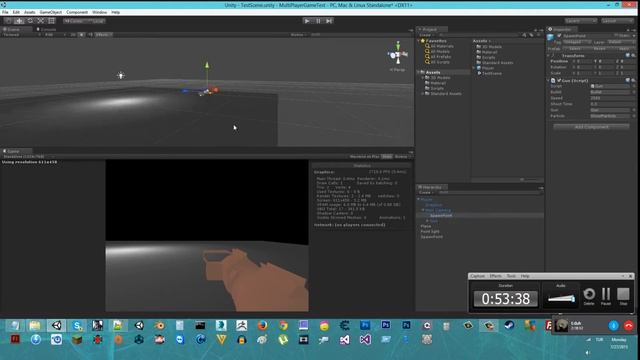The image size is (640, 360).
Task: Toggle the Gun (Script) enabled checkbox
Action: click(x=559, y=80)
